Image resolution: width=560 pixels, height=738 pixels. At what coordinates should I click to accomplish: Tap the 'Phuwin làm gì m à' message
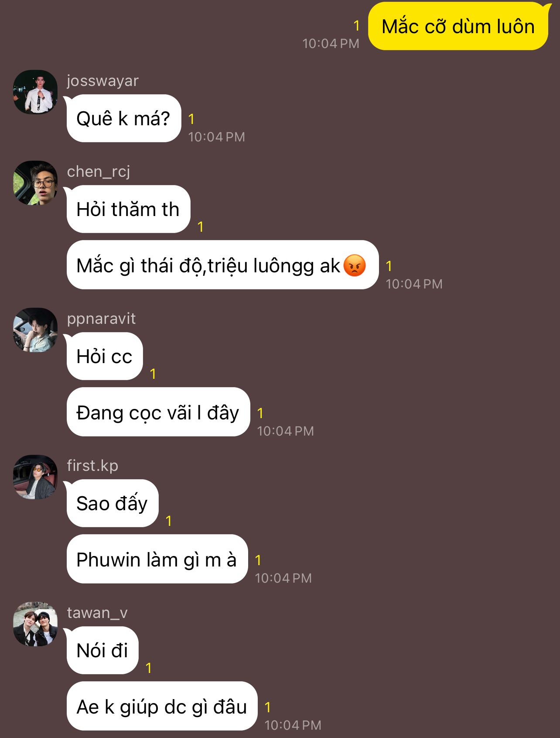(x=157, y=559)
